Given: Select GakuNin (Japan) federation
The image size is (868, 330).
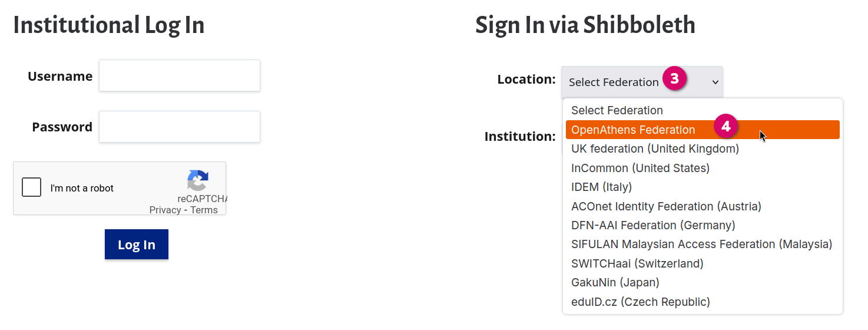Looking at the screenshot, I should [x=615, y=282].
